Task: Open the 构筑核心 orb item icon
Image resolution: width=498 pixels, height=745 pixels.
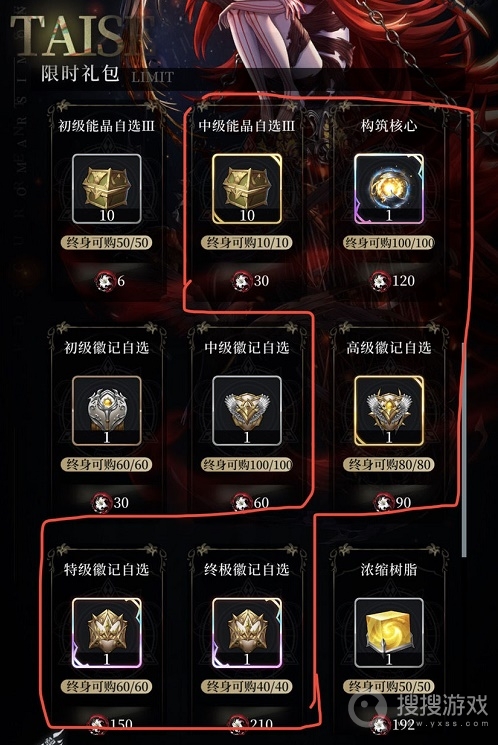Action: coord(389,189)
